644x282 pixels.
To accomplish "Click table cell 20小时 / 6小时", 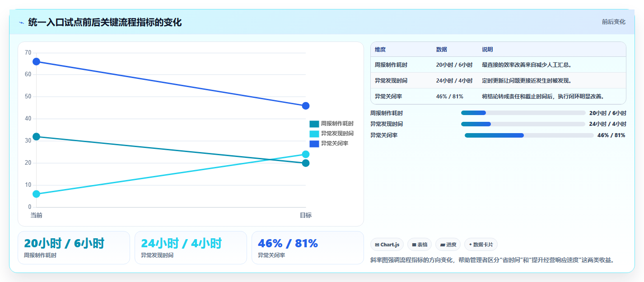I will (x=454, y=65).
